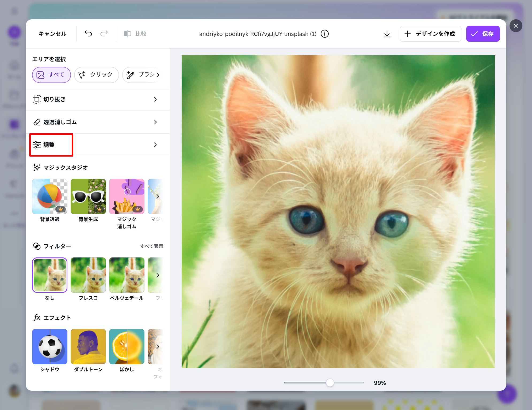Open the シャドウ effect

click(x=50, y=347)
